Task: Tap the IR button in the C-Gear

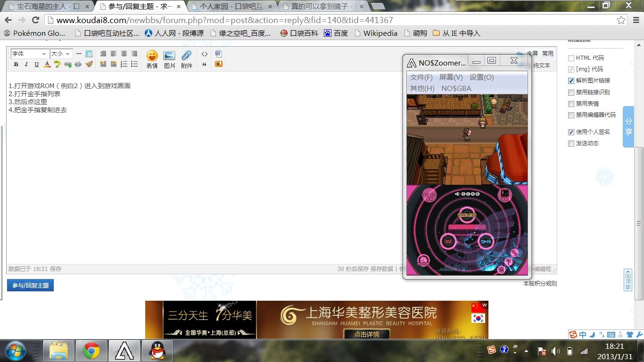Action: [448, 241]
